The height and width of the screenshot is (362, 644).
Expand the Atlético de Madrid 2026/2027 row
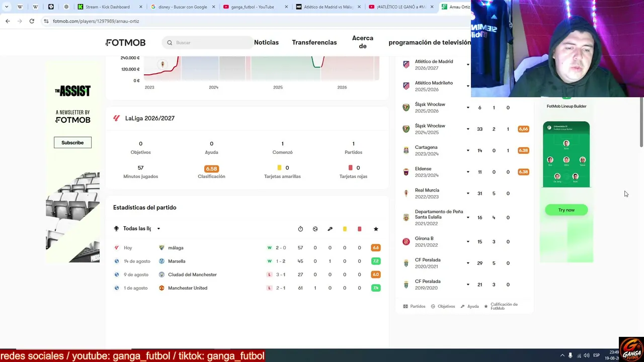468,65
